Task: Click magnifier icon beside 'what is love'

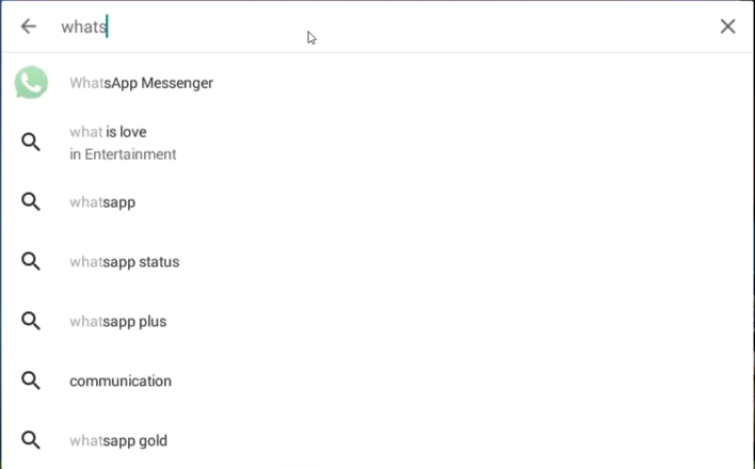Action: [31, 142]
